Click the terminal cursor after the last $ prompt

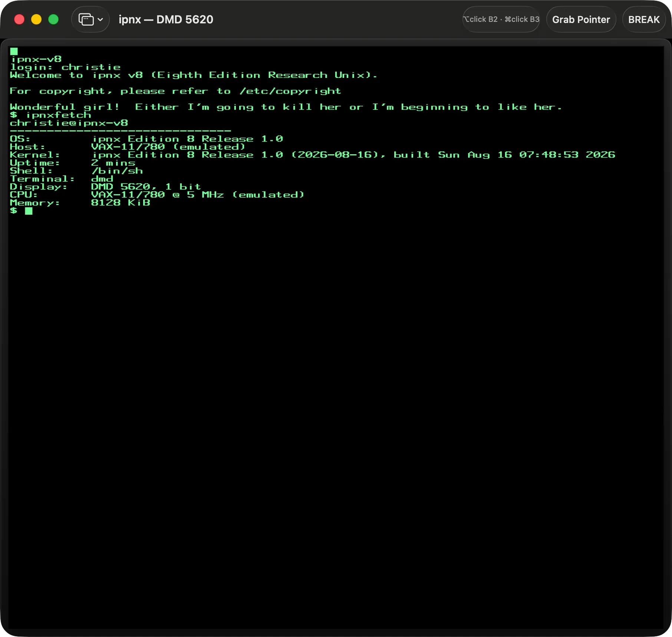click(29, 211)
